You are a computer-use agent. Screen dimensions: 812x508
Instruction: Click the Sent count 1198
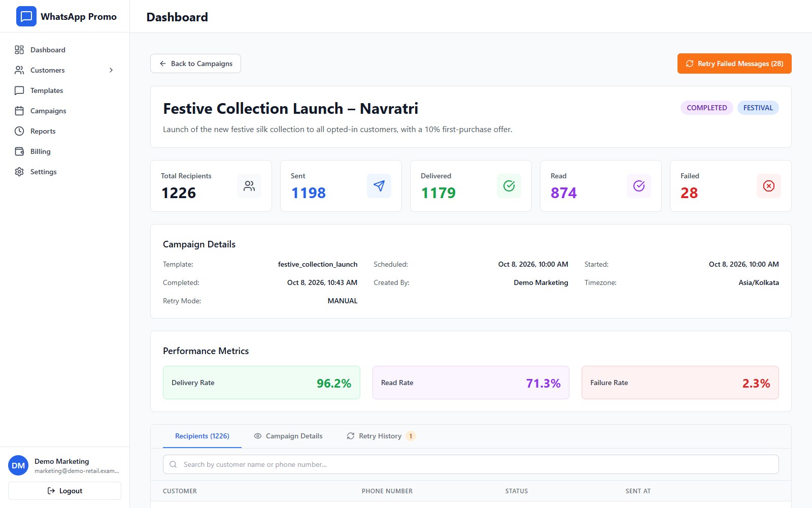(x=309, y=193)
